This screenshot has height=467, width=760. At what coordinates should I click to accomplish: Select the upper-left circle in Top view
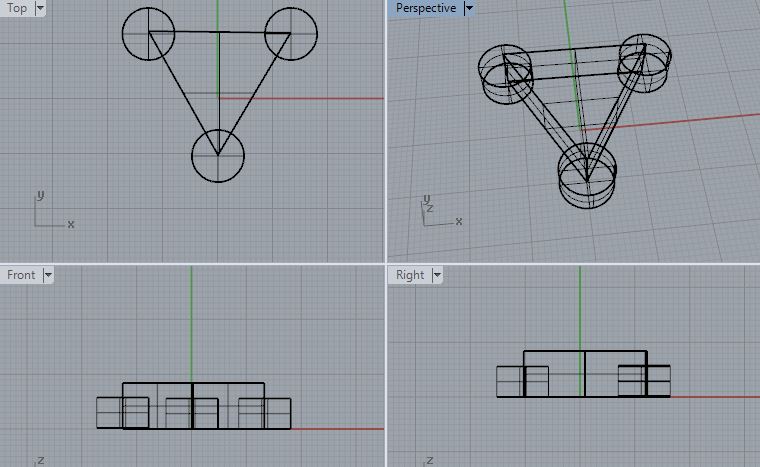[x=148, y=34]
